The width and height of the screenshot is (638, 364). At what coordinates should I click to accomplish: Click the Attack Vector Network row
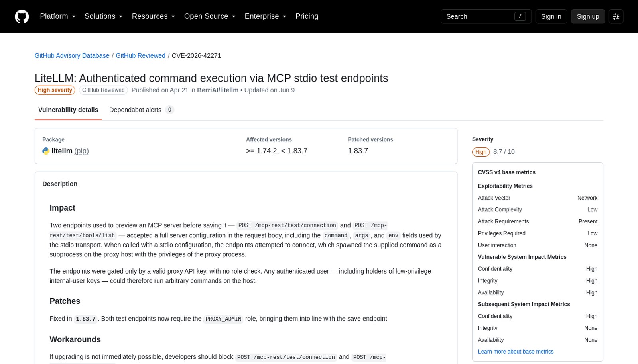(x=538, y=198)
